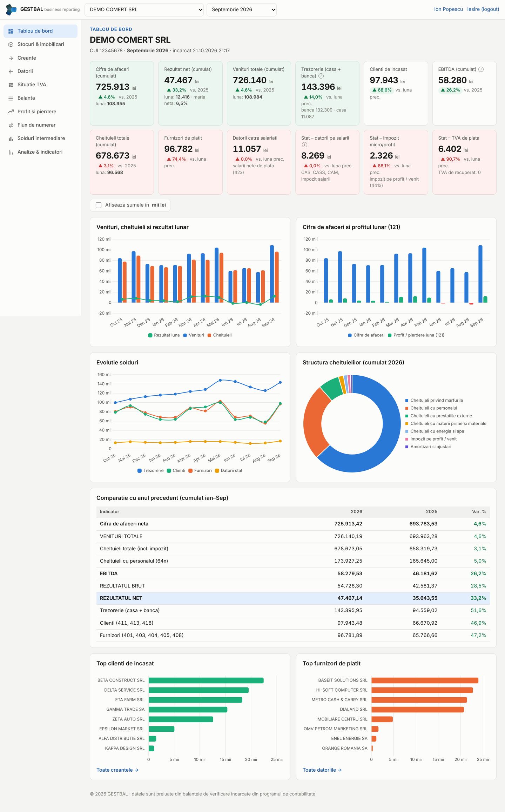Click the Datorii left-arrow icon in sidebar

pos(11,72)
